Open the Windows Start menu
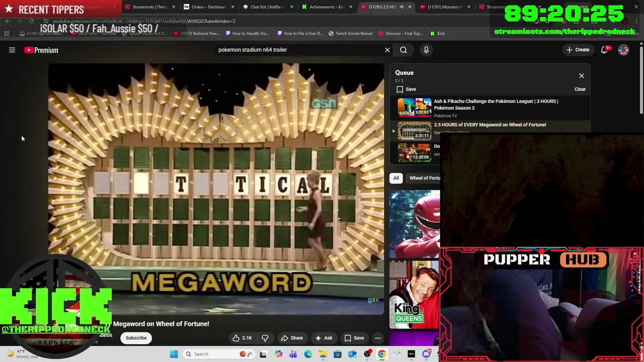 point(174,354)
